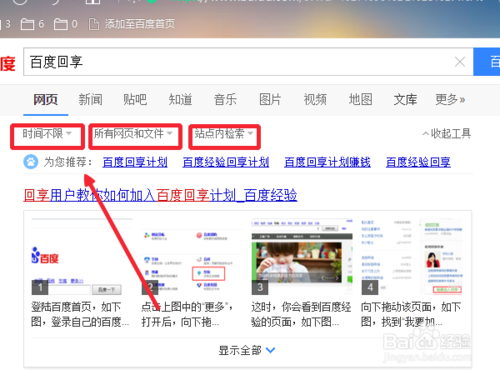Open 时间不限 time filter dropdown

tap(47, 134)
